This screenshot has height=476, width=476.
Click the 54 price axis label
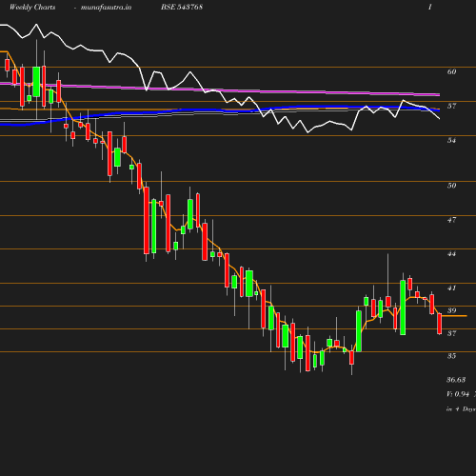click(451, 140)
